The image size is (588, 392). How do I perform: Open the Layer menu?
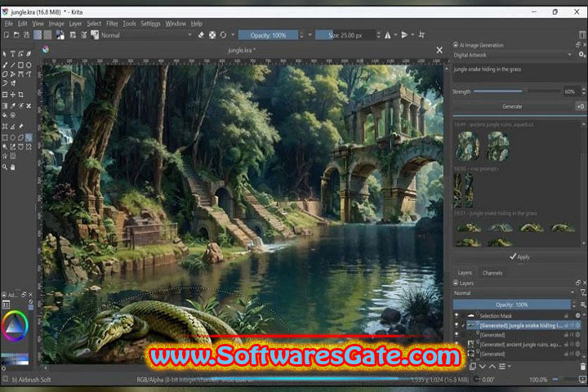[75, 24]
